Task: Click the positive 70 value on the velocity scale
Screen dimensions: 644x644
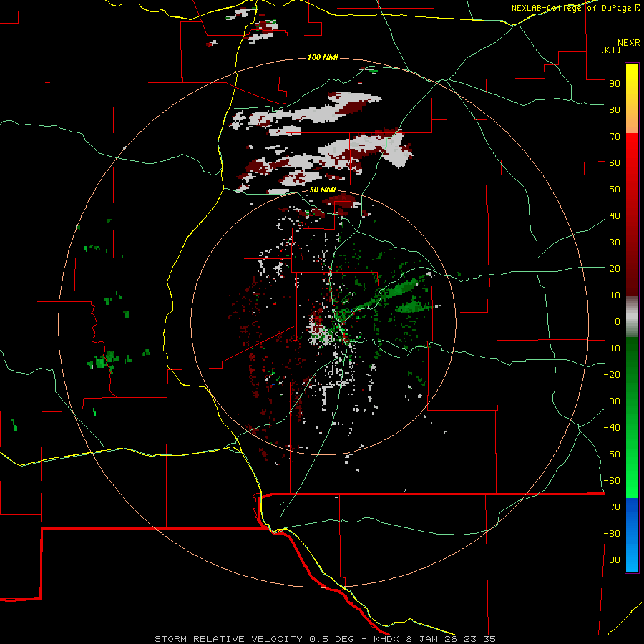Action: click(615, 137)
